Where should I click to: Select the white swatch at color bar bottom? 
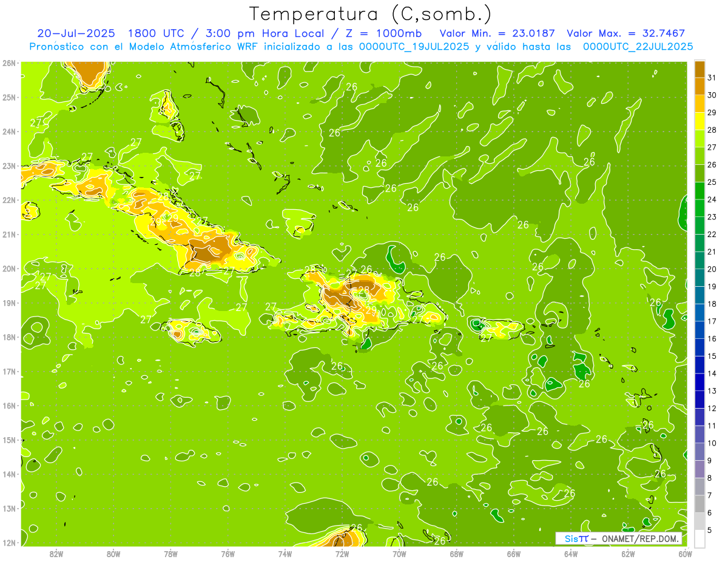[x=699, y=538]
